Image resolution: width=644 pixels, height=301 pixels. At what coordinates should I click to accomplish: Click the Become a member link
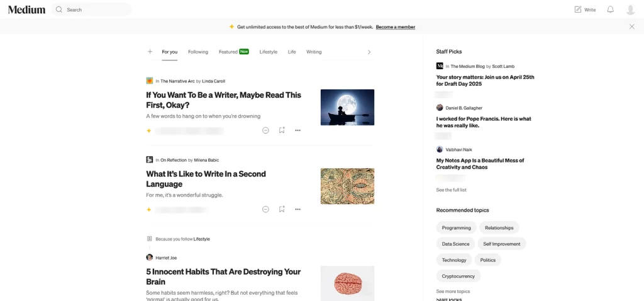tap(395, 27)
